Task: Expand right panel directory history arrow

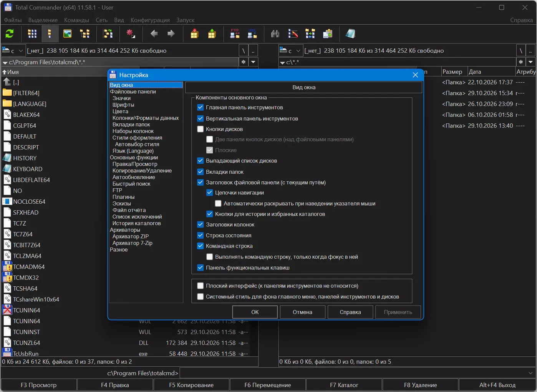Action: pos(530,62)
